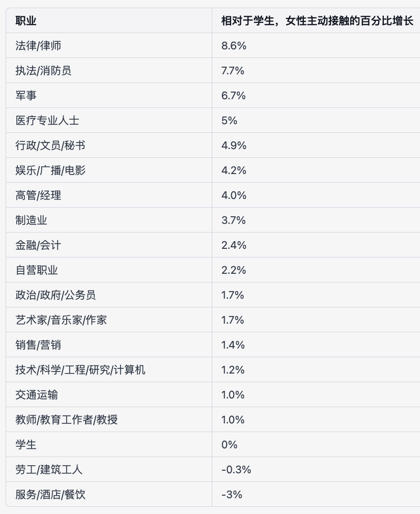The height and width of the screenshot is (514, 420).
Task: Select the 法律/律师 cell
Action: [x=39, y=46]
